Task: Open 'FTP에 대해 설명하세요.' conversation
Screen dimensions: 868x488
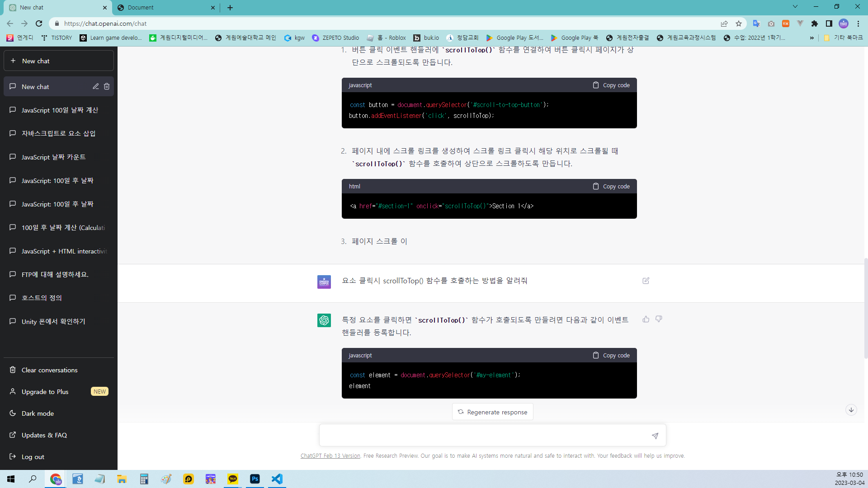Action: 55,274
